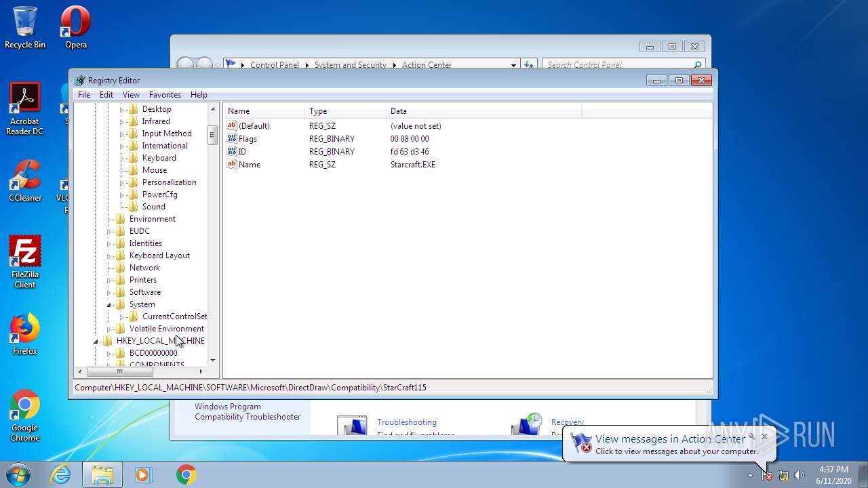Click the tree pane horizontal scrollbar right arrow
This screenshot has height=488, width=868.
point(201,371)
